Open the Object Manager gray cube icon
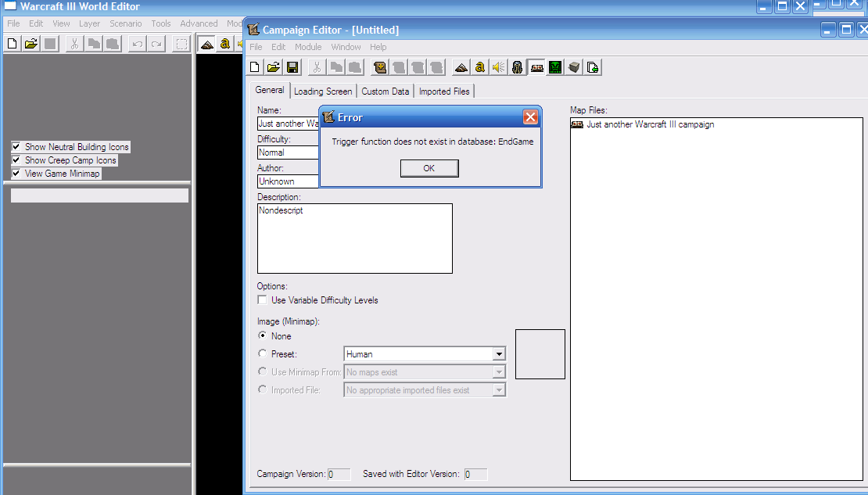Image resolution: width=868 pixels, height=495 pixels. (x=574, y=67)
